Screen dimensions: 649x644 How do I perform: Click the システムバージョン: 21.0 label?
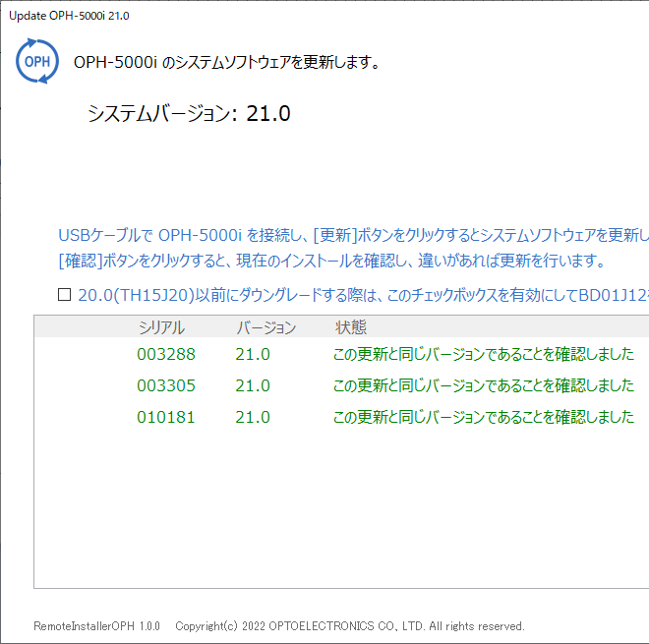tap(189, 113)
